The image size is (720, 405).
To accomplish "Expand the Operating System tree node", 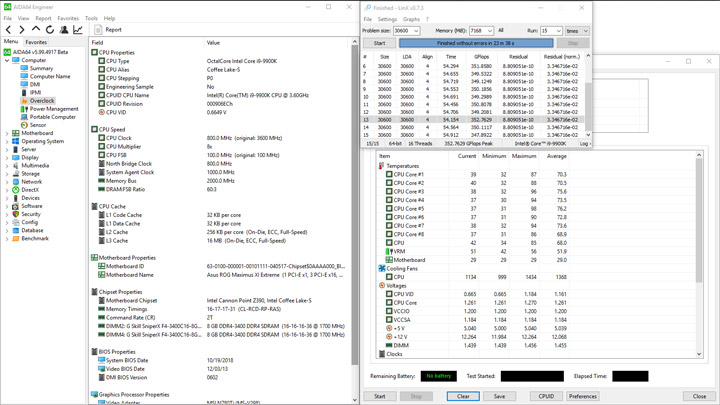I will [7, 141].
